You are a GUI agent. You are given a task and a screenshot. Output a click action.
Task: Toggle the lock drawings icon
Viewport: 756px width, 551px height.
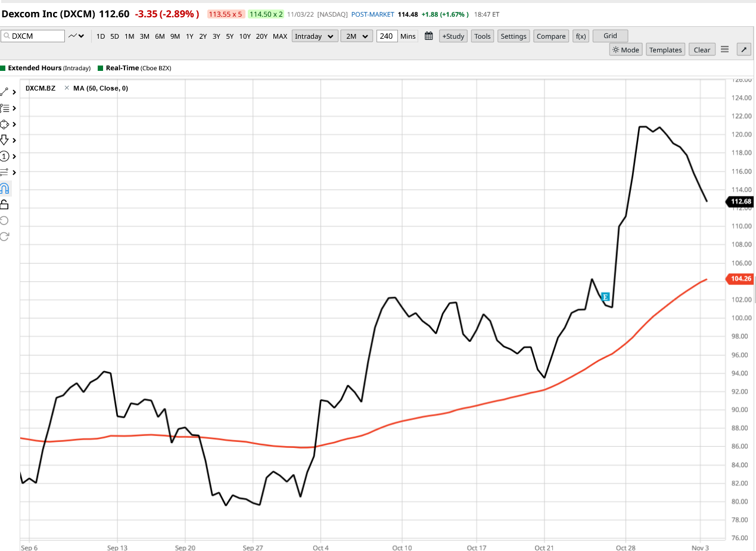coord(5,204)
